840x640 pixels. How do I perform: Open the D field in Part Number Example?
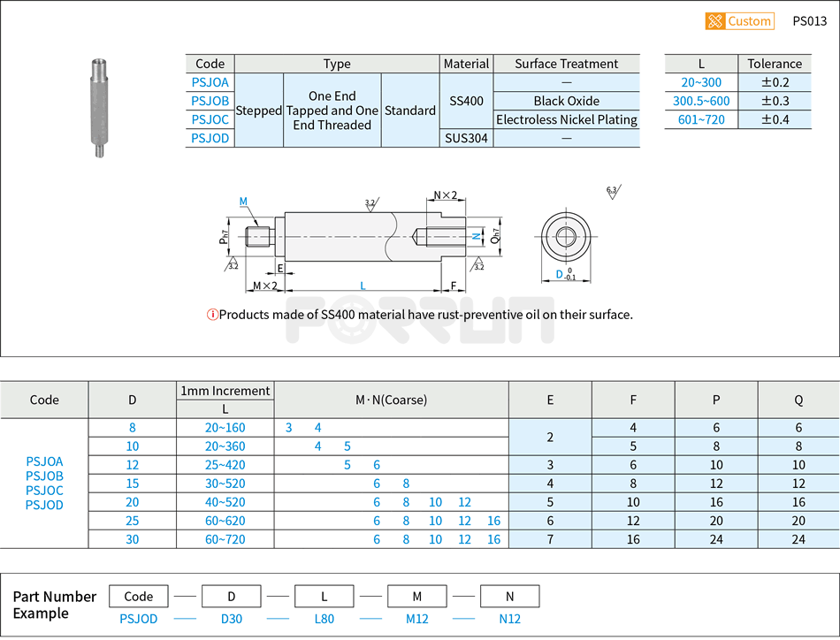pos(232,596)
